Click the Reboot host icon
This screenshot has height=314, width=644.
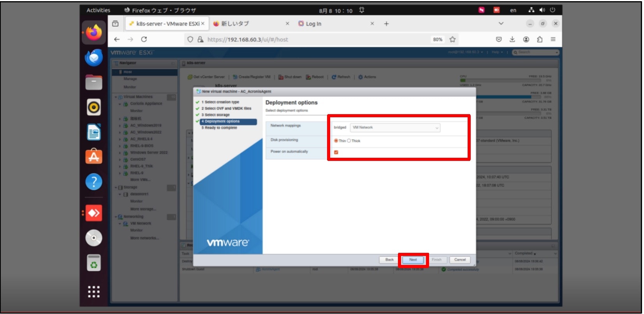(308, 77)
